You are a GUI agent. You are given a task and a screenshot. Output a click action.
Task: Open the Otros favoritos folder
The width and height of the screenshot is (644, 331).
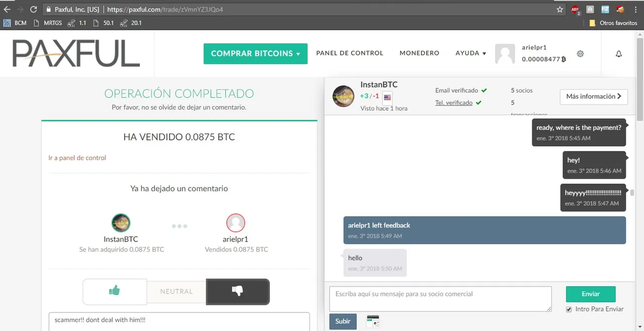click(613, 23)
